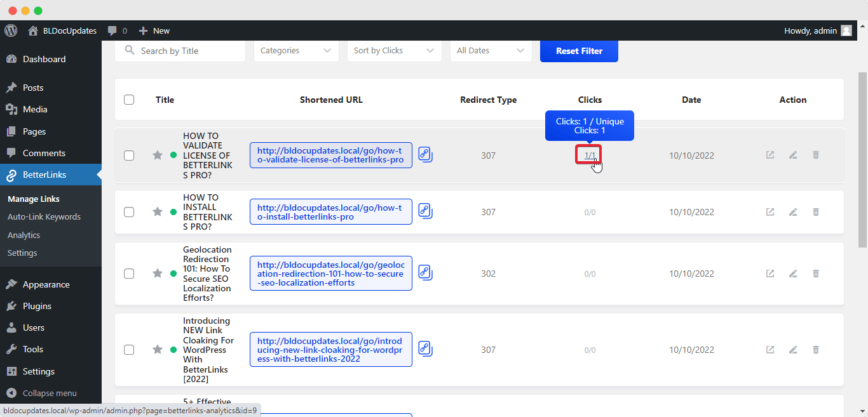
Task: Open the Analytics submenu item
Action: tap(24, 235)
